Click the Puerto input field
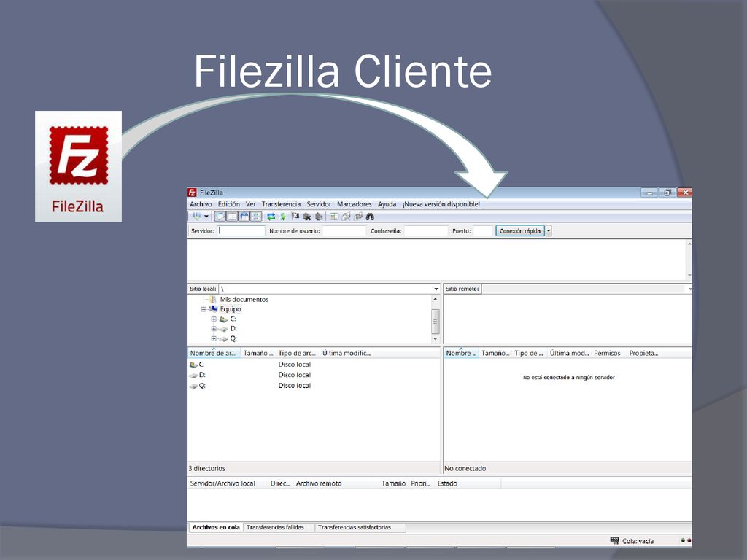The width and height of the screenshot is (747, 560). pyautogui.click(x=483, y=231)
